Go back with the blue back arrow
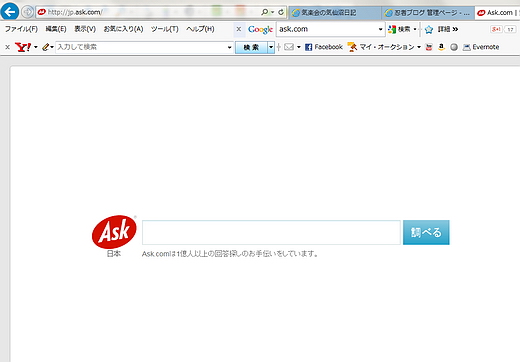 point(9,12)
